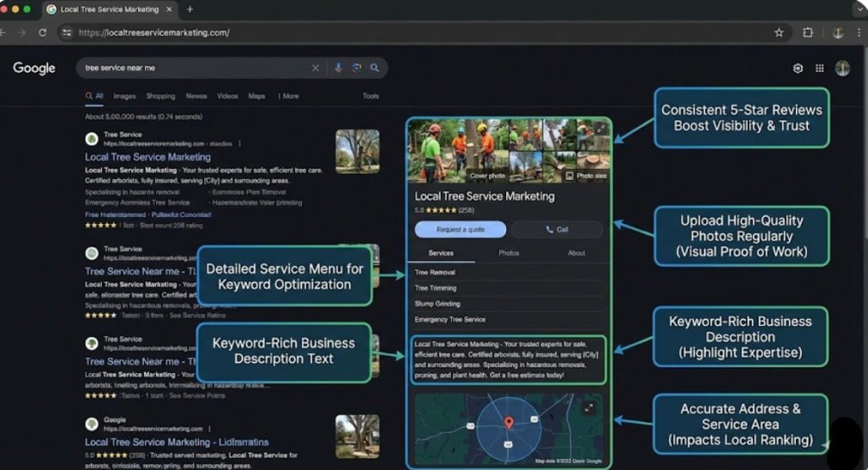868x470 pixels.
Task: Open the business cover photo
Action: click(459, 151)
